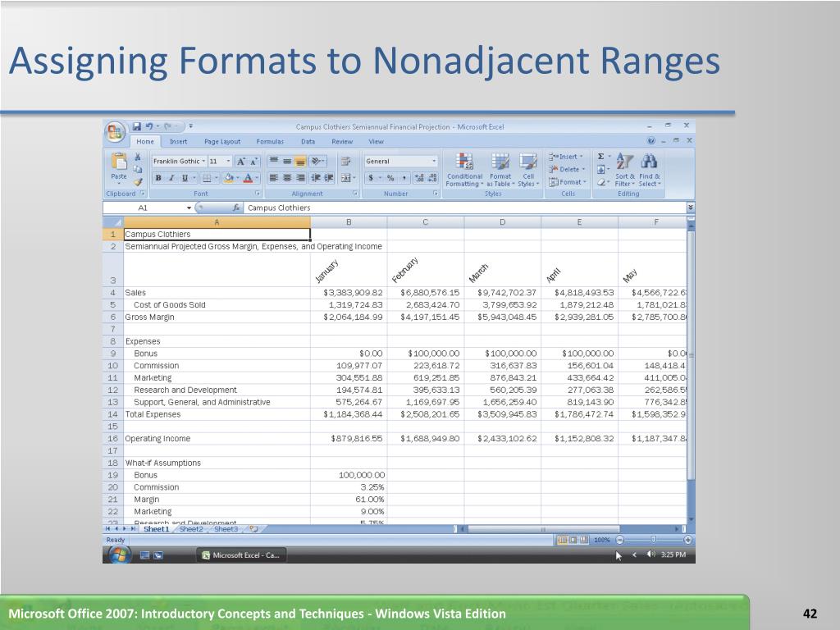Click Merge & Center icon
This screenshot has height=630, width=840.
(x=345, y=178)
